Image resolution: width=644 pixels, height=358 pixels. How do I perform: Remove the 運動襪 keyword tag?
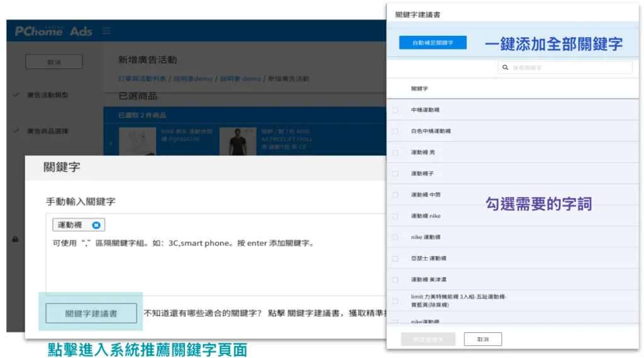96,225
